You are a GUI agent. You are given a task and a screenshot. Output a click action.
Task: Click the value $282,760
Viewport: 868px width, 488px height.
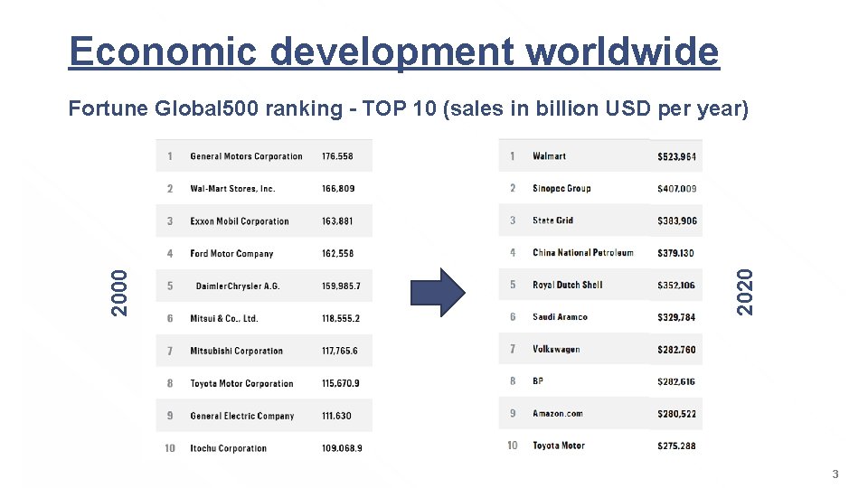tap(676, 350)
